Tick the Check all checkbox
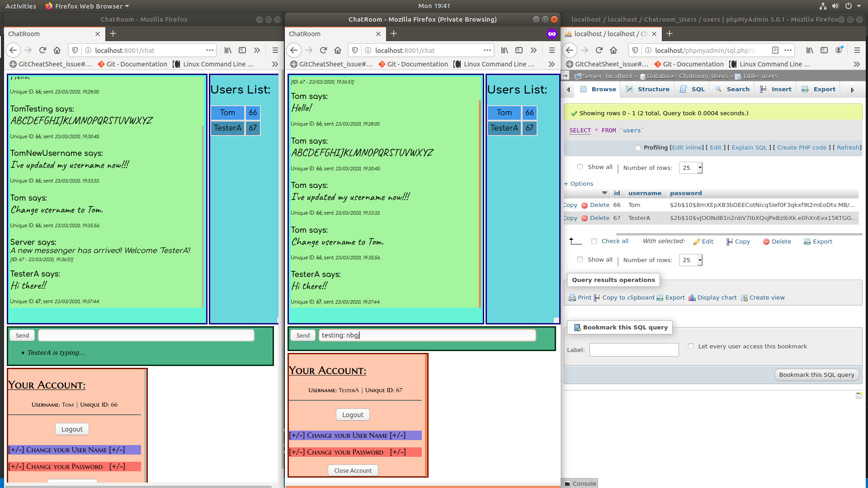 tap(594, 241)
